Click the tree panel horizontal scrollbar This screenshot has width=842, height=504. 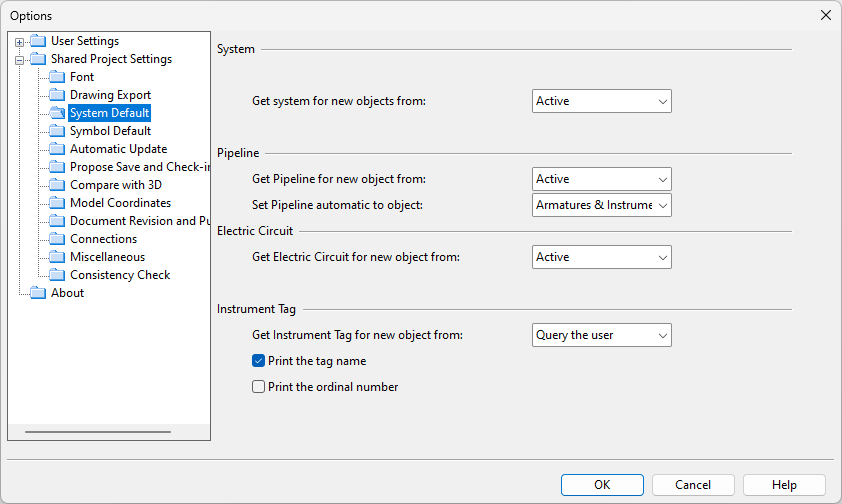[98, 432]
